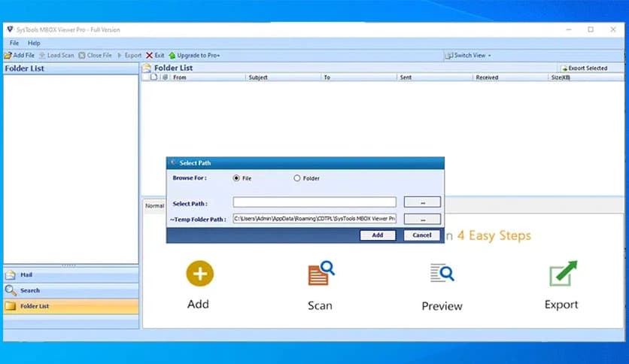The image size is (629, 364).
Task: Open the Help menu
Action: 34,43
